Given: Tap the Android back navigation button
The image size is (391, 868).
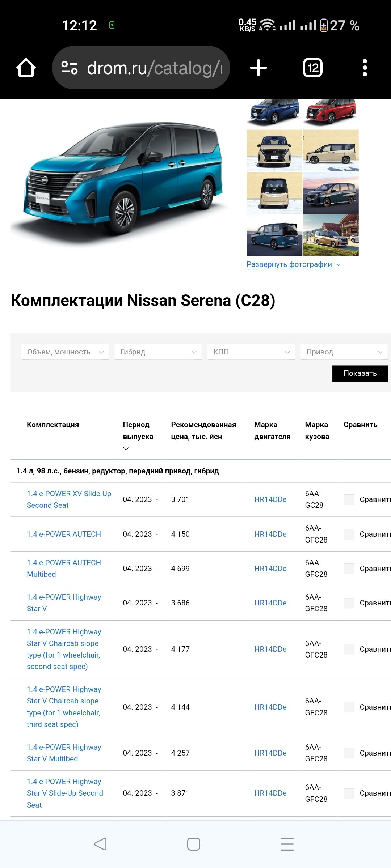Looking at the screenshot, I should click(x=100, y=844).
